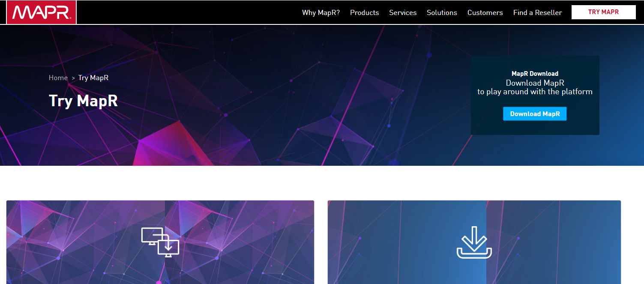Image resolution: width=644 pixels, height=284 pixels.
Task: Click the download tray arrow icon
Action: (474, 242)
